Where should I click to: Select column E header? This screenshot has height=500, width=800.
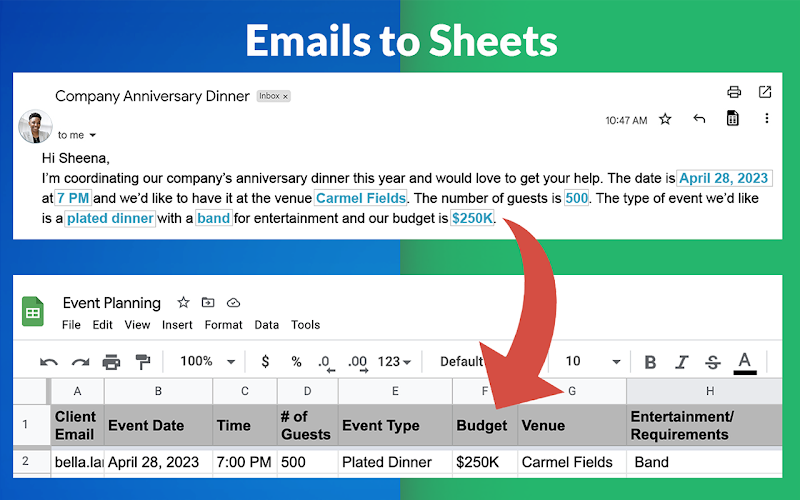(x=395, y=391)
